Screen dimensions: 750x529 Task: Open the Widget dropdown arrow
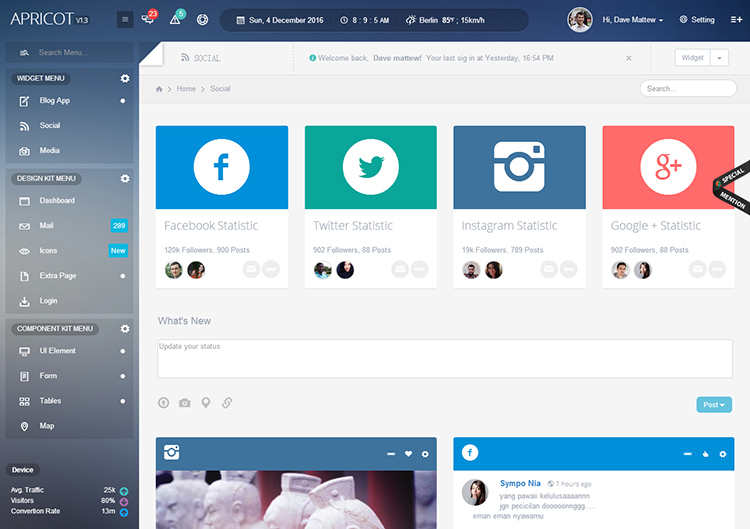coord(719,58)
